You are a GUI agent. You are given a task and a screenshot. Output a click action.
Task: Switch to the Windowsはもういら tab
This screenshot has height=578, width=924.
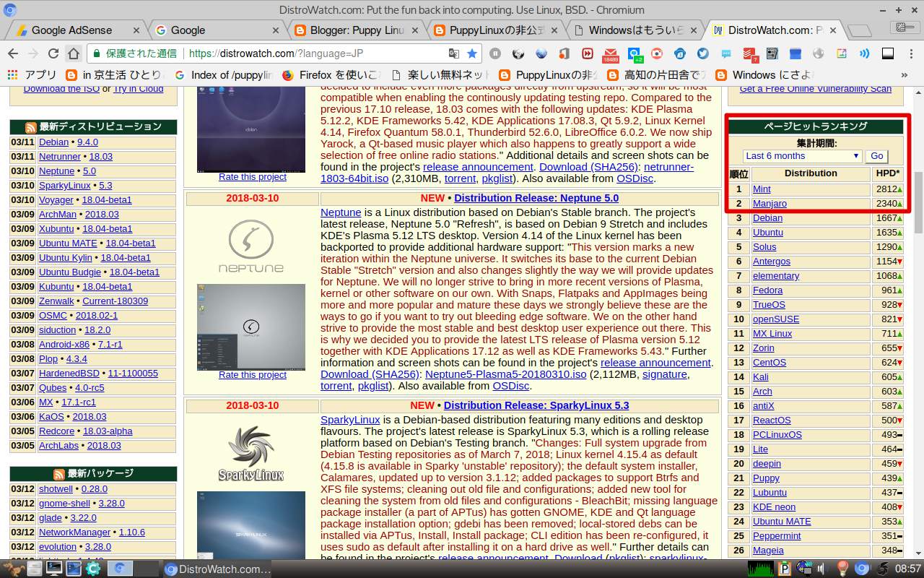pos(635,30)
